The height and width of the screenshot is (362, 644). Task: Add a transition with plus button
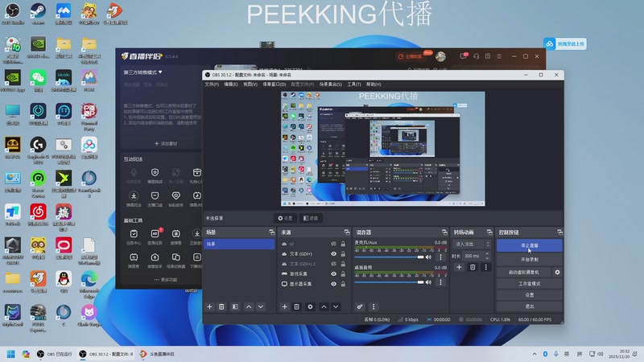(x=459, y=267)
